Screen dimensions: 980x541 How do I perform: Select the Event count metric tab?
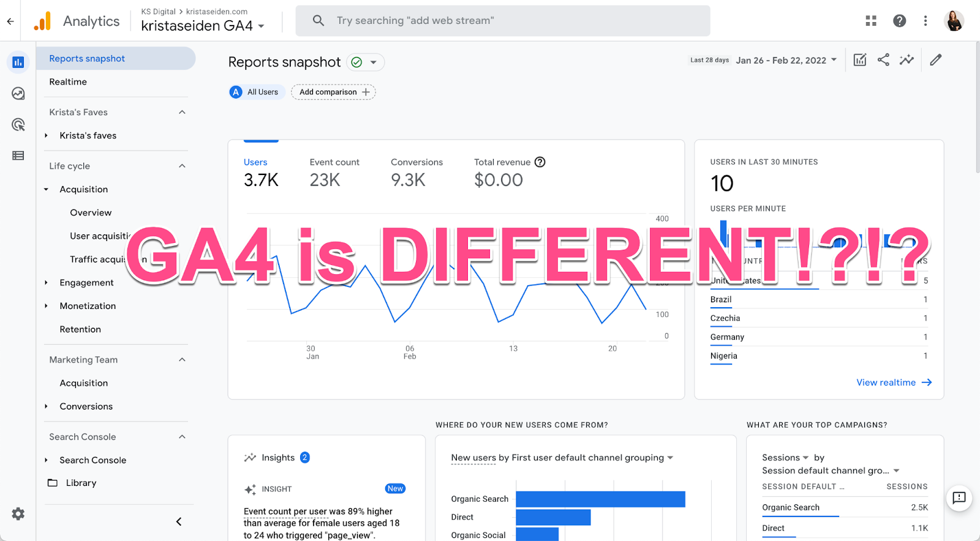(x=334, y=172)
